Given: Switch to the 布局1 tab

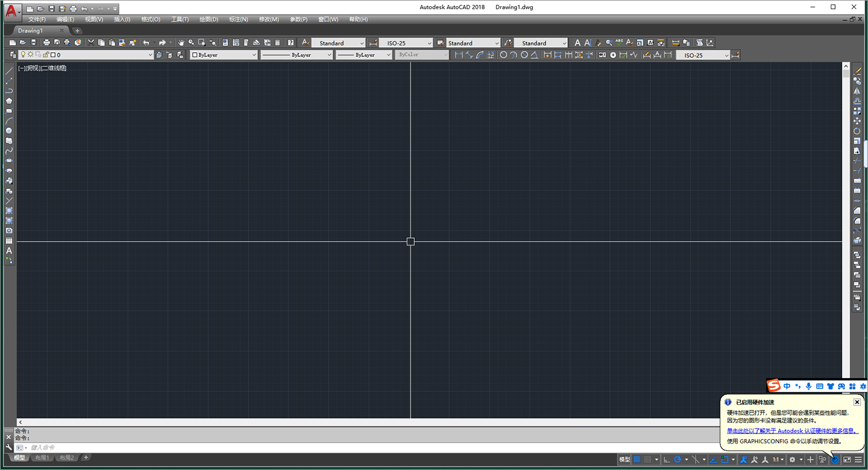Looking at the screenshot, I should tap(42, 458).
